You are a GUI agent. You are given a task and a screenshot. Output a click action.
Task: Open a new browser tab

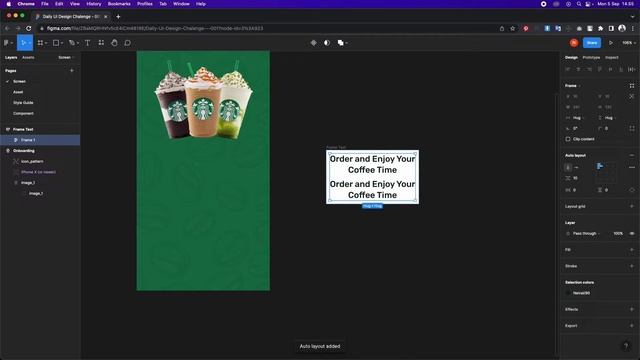pos(118,17)
